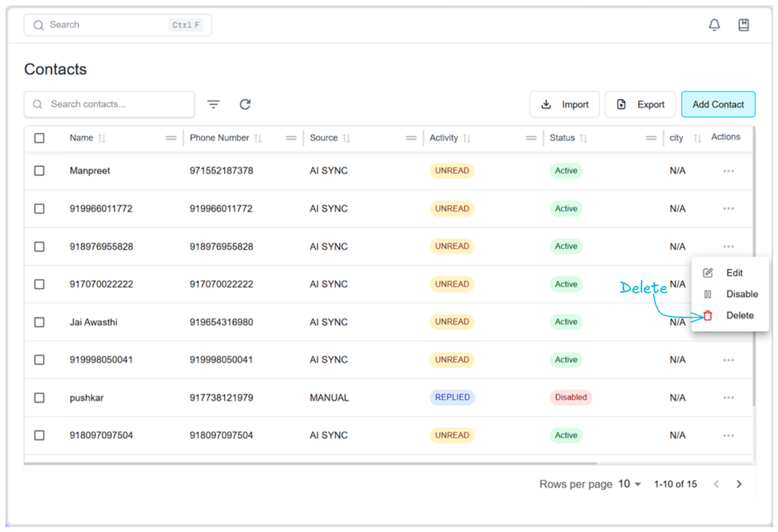Go to next page of contacts

(739, 484)
